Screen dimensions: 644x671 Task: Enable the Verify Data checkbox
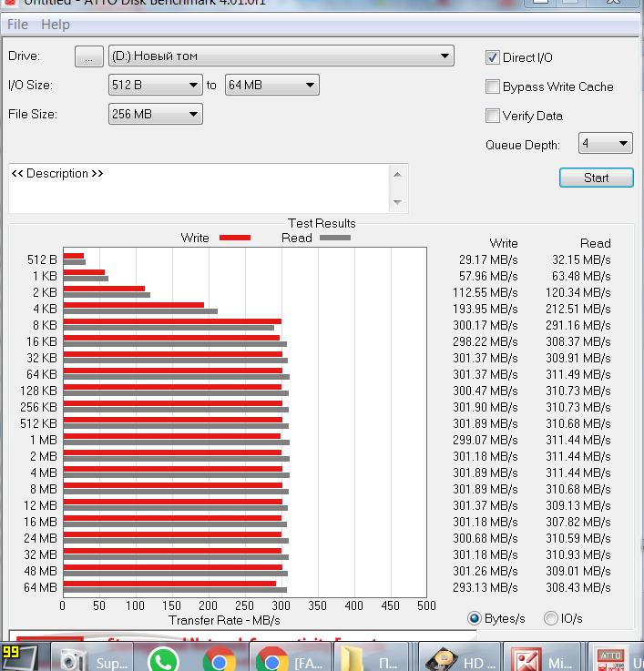pyautogui.click(x=493, y=116)
